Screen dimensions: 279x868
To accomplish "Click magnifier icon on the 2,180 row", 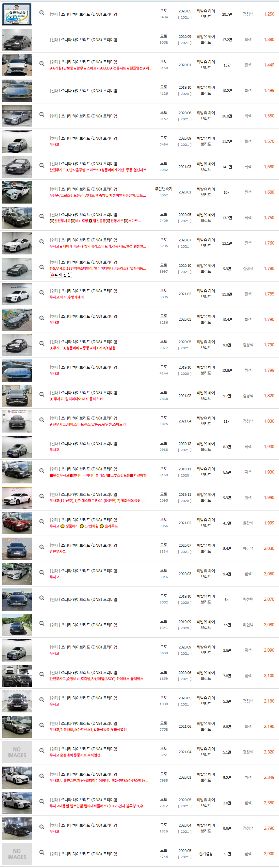I will [42, 700].
